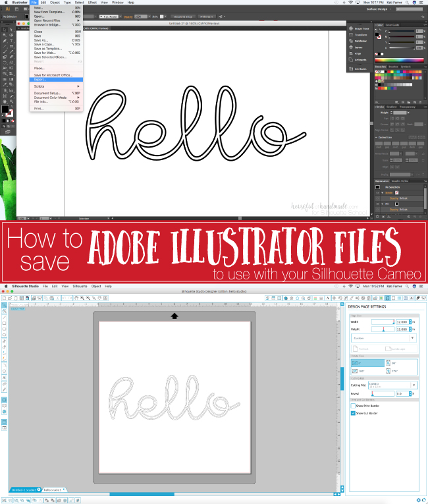Switch to Untitled-1.studio3 document tab

25,490
